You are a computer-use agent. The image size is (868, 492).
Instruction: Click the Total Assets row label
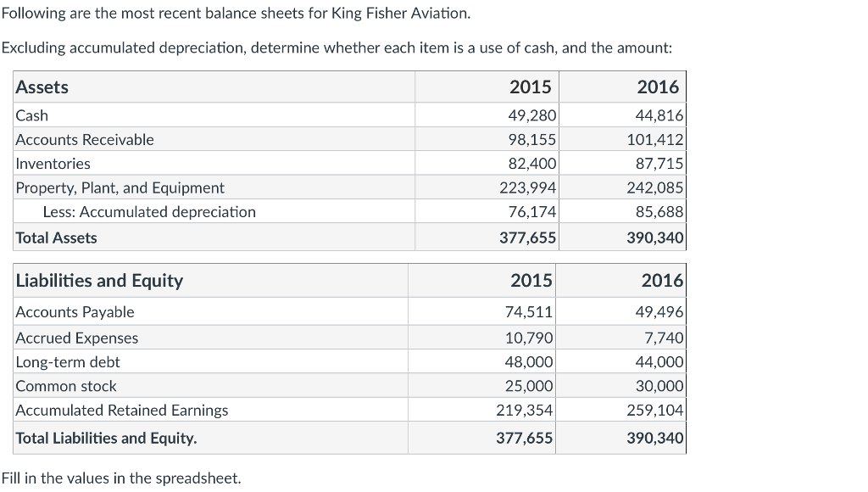pos(57,238)
